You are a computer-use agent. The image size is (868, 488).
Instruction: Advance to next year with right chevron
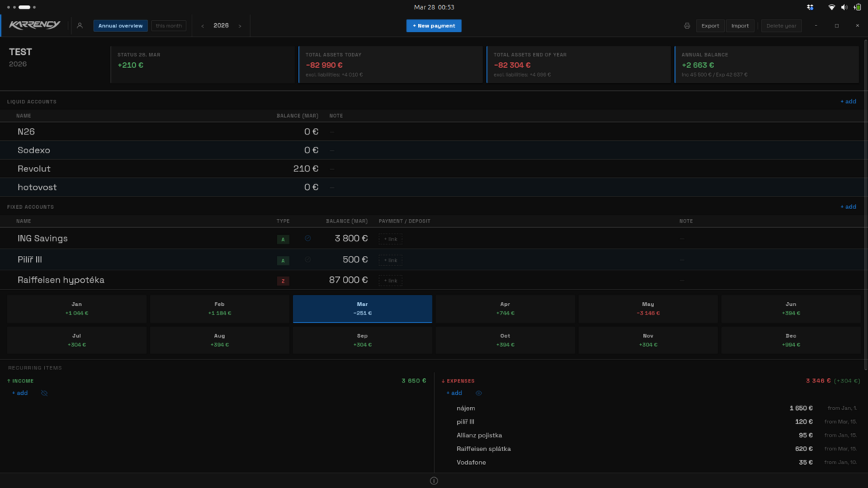(x=240, y=26)
